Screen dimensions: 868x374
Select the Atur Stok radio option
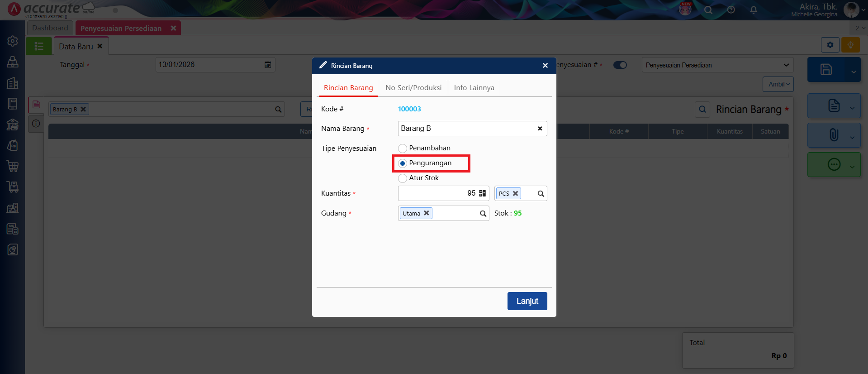403,178
